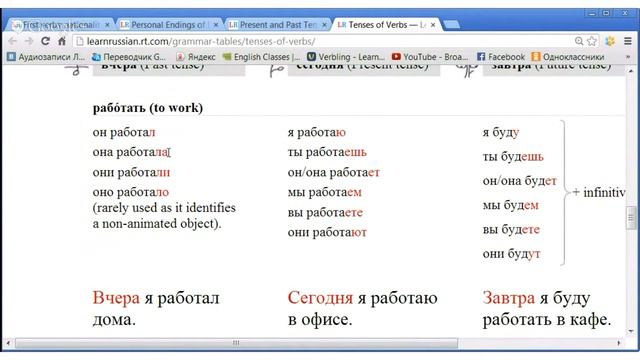640x360 pixels.
Task: Reload the current page
Action: tap(45, 41)
